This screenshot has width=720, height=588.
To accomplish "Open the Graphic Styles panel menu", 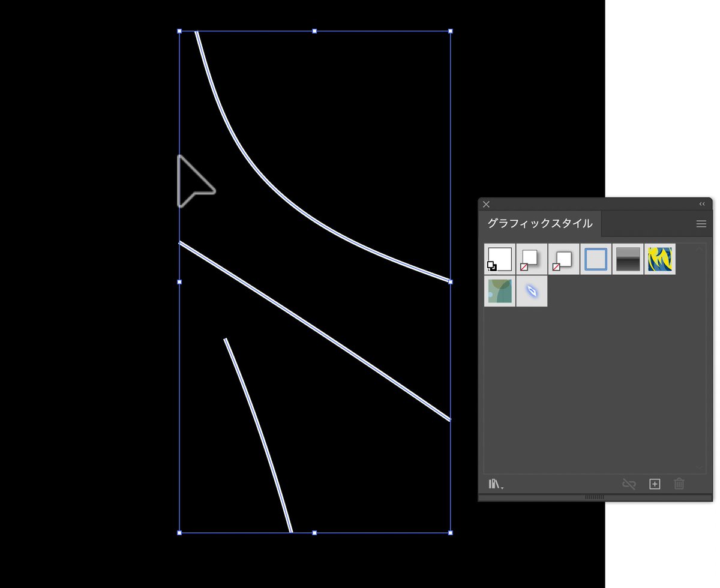I will click(701, 224).
